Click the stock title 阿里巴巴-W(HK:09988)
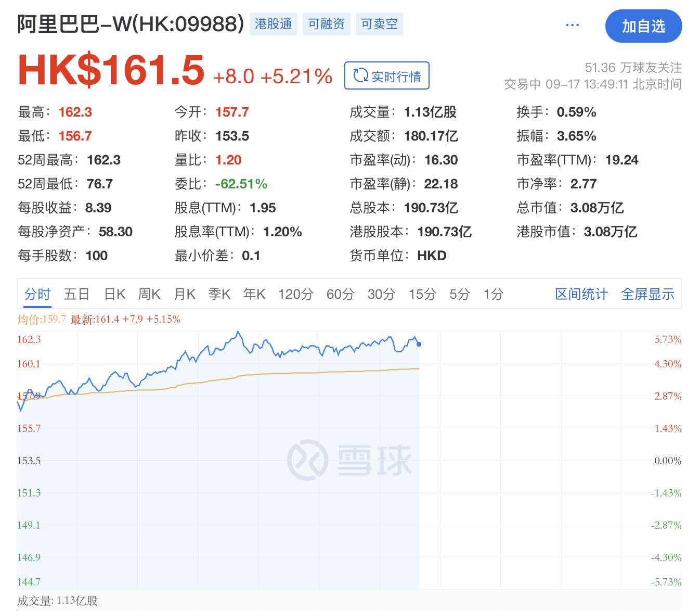Screen dimensions: 700x611 [131, 24]
